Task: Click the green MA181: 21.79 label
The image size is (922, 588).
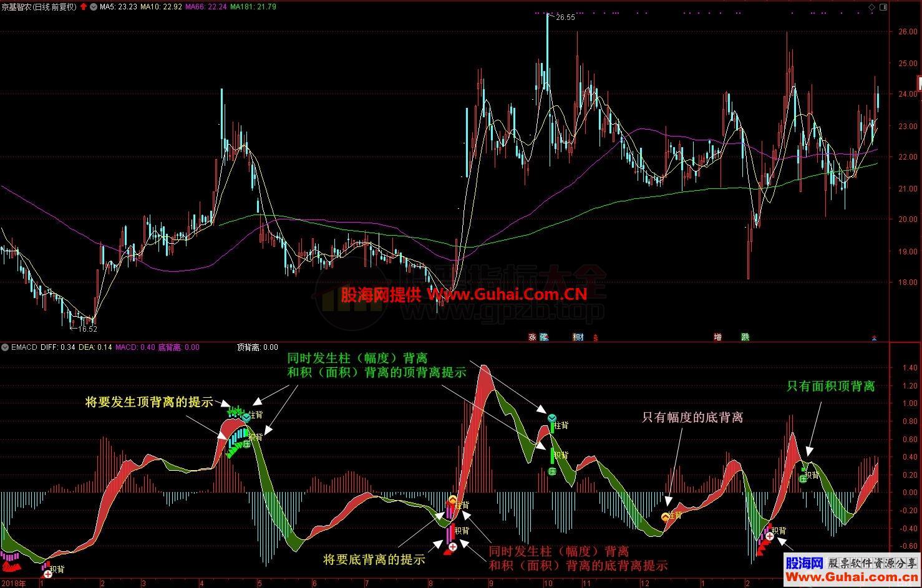Action: point(253,7)
